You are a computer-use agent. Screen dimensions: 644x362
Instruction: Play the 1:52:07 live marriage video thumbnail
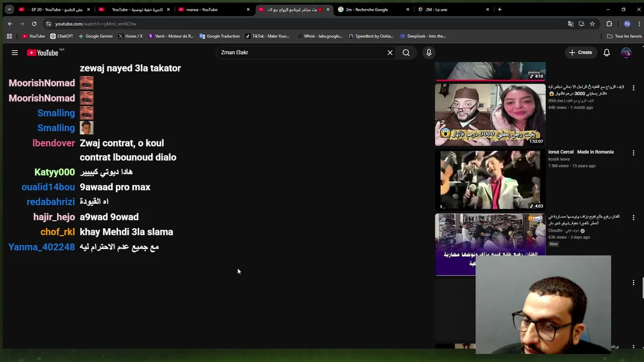490,115
